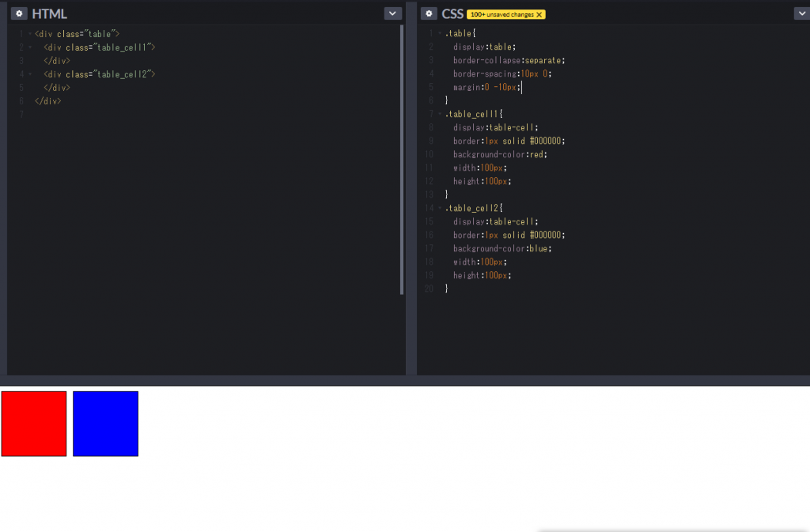Collapse the table_cell1 div fold arrow
This screenshot has height=532, width=810.
click(30, 47)
